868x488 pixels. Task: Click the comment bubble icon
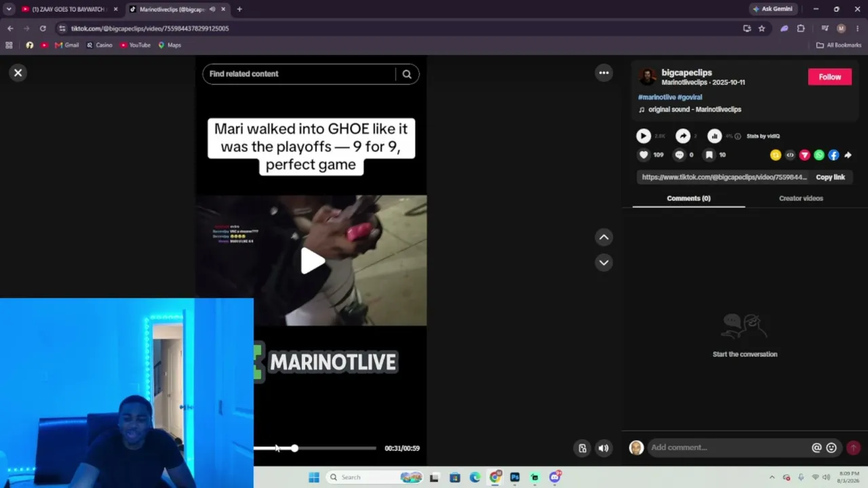[x=679, y=155]
